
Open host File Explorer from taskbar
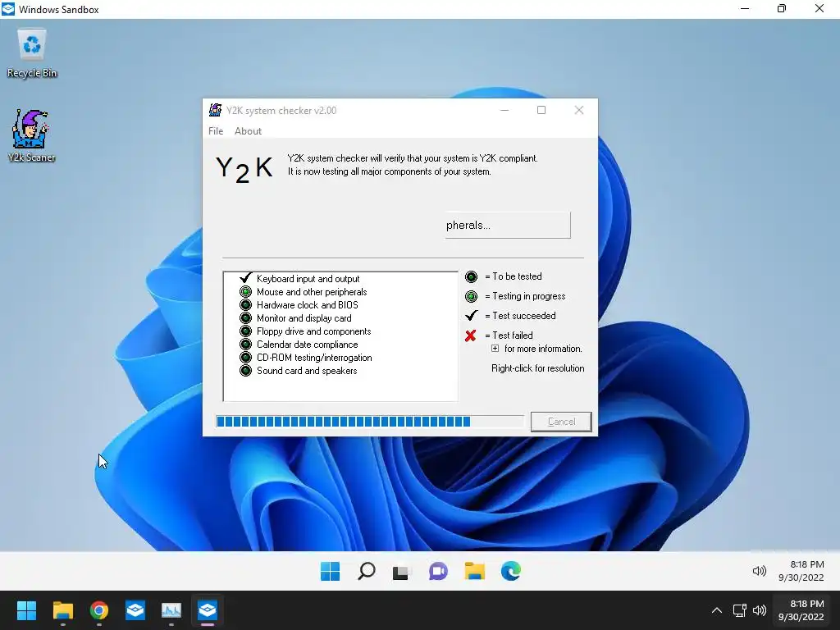click(x=62, y=610)
